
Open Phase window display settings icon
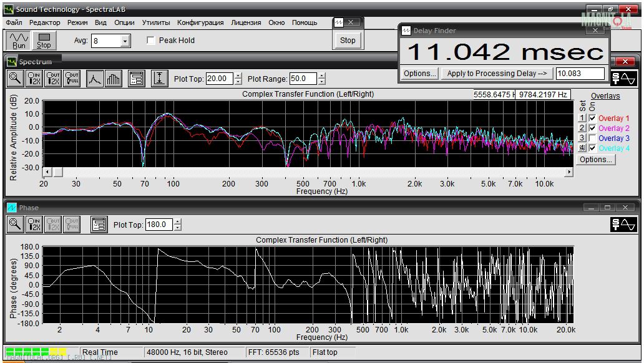[x=99, y=224]
